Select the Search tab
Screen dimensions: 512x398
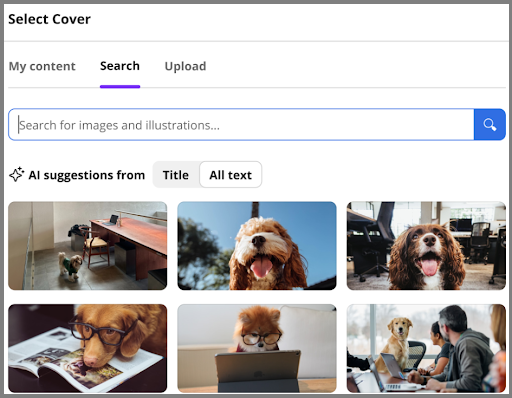120,66
